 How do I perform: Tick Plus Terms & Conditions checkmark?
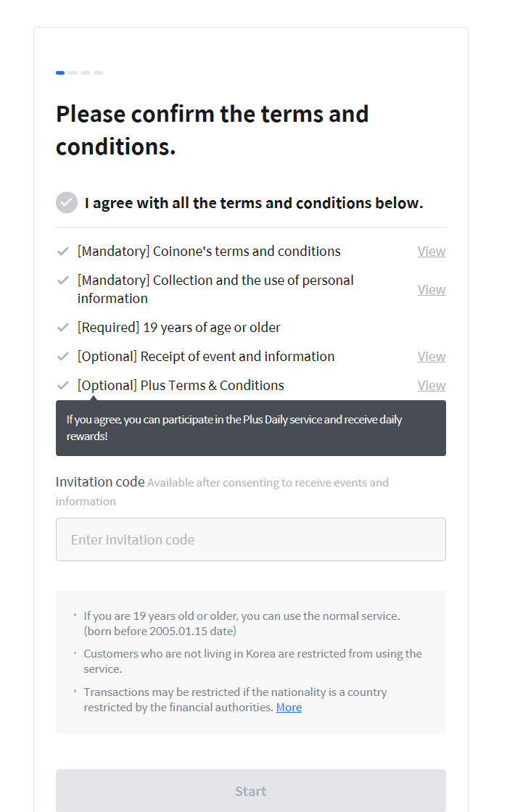[63, 386]
